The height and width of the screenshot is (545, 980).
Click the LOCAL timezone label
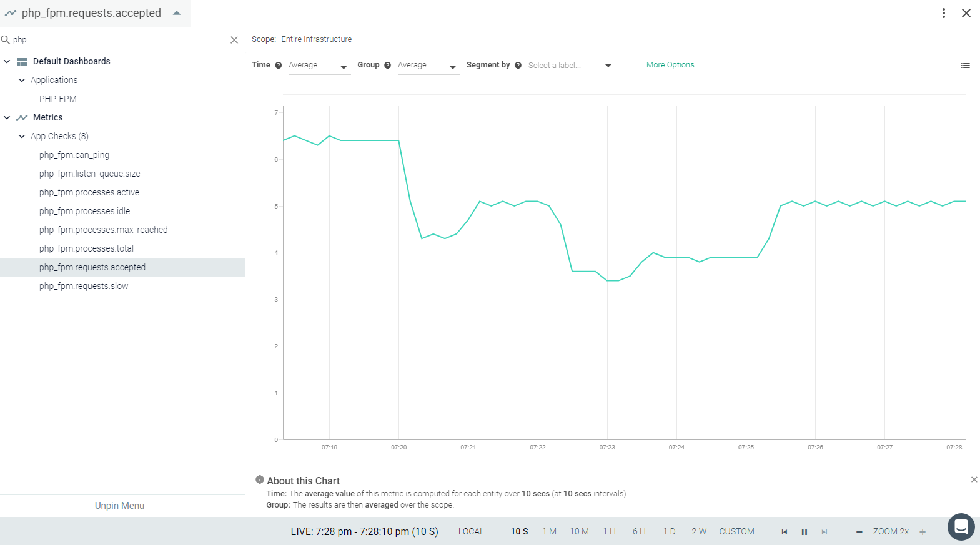point(471,531)
